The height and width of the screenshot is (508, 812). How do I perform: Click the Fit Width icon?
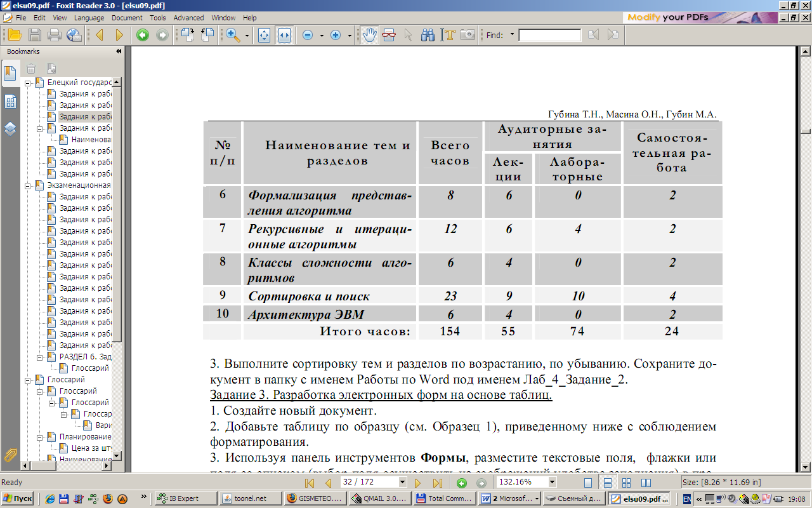(284, 35)
